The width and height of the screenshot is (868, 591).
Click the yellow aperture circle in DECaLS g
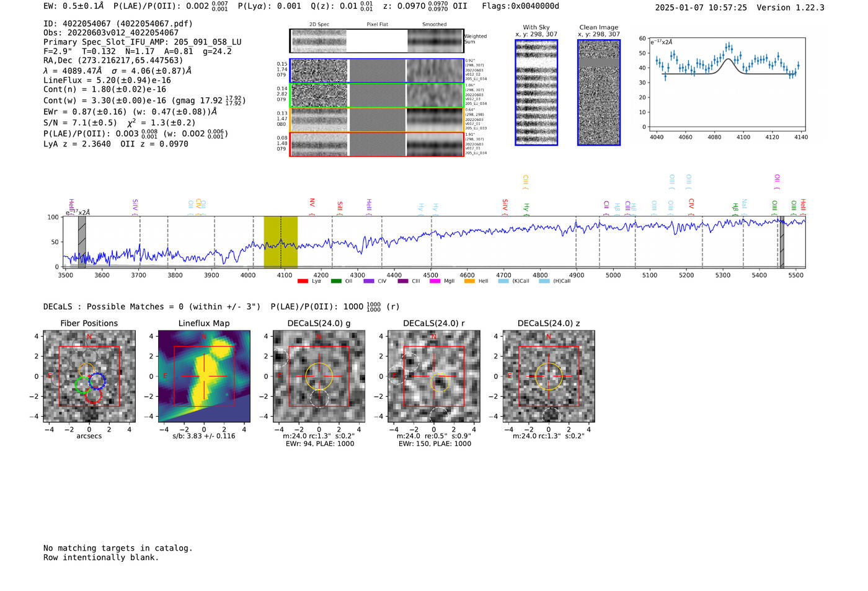tap(319, 376)
